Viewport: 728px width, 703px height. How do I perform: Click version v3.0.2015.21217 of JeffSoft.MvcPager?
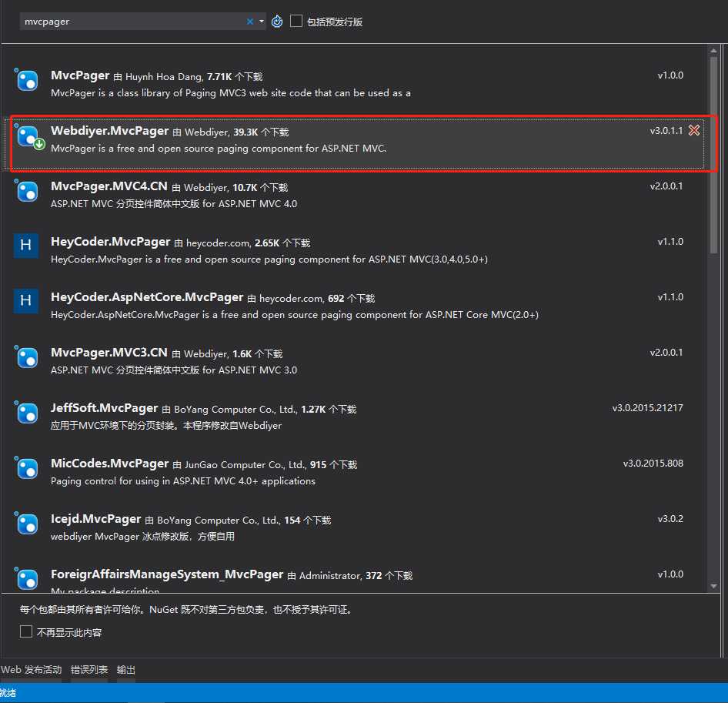[x=648, y=408]
